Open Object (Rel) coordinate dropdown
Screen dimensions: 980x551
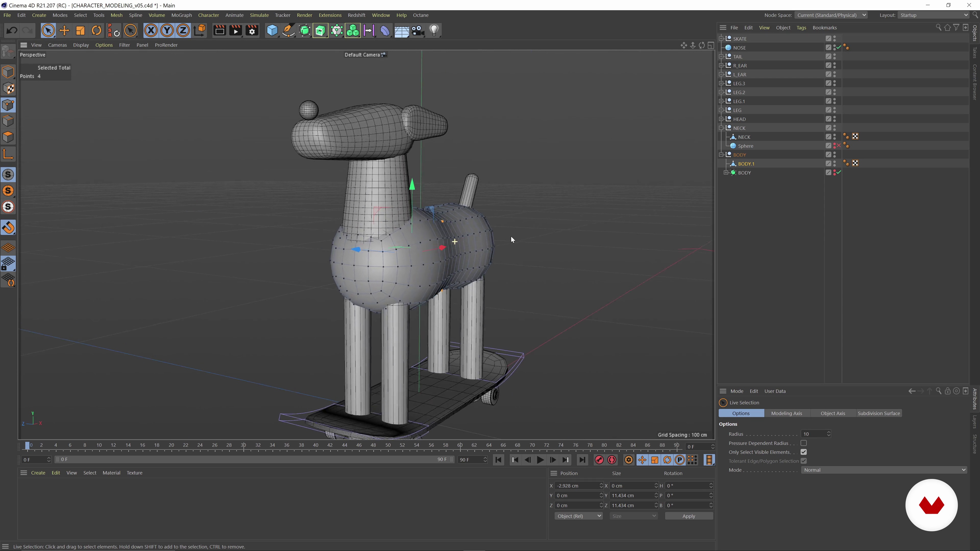(x=578, y=516)
